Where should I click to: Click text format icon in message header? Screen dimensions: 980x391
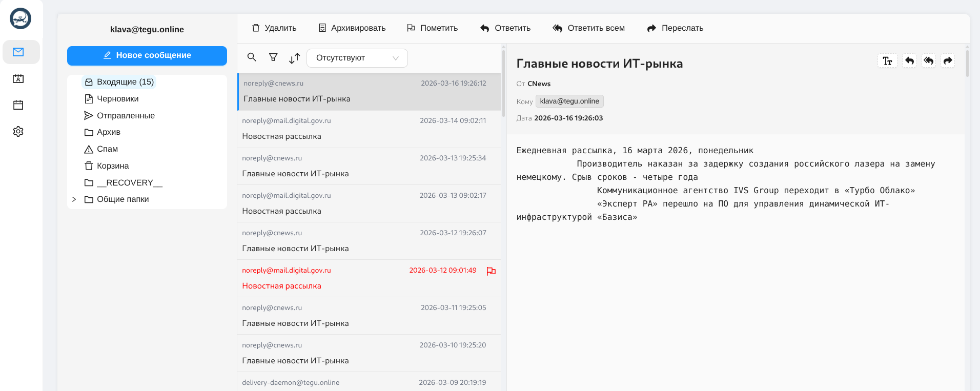[887, 61]
